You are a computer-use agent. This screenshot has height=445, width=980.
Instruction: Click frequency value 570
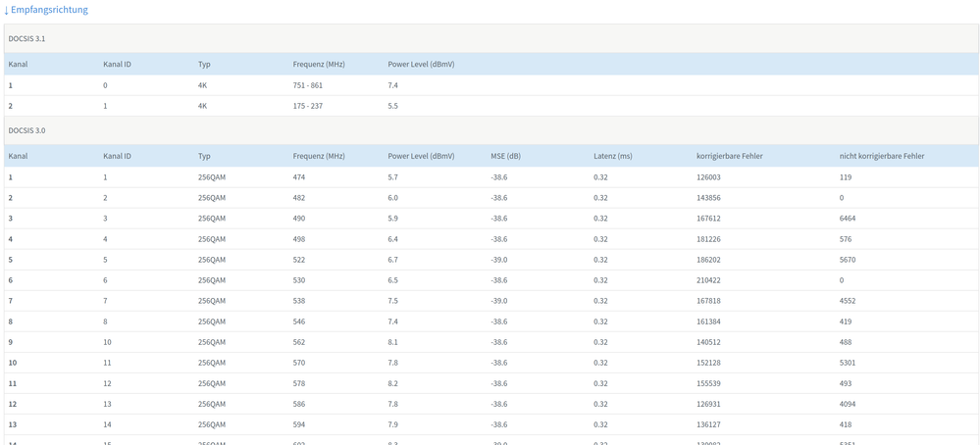coord(299,363)
